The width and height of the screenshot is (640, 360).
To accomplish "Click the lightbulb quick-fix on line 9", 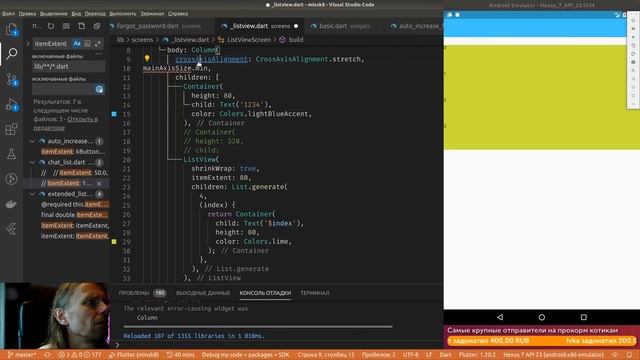I will click(147, 59).
